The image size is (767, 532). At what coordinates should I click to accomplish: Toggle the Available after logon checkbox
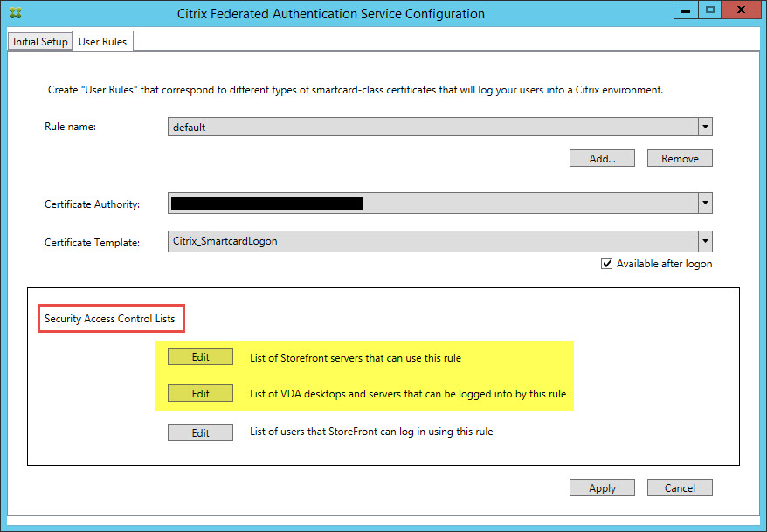pyautogui.click(x=606, y=264)
